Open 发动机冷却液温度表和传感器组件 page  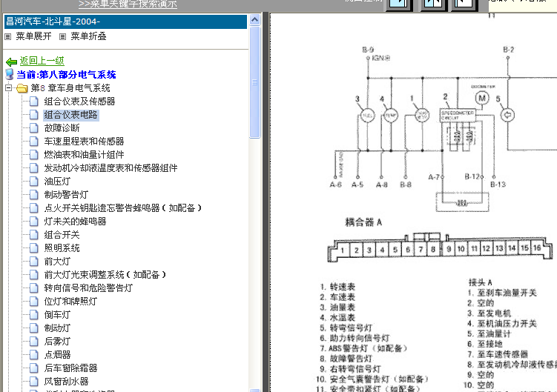pyautogui.click(x=111, y=168)
